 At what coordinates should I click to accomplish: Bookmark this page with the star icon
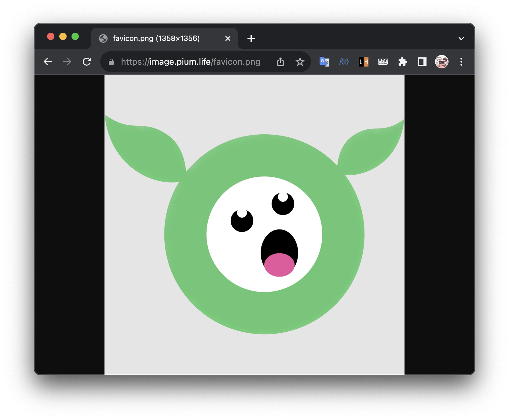[300, 62]
